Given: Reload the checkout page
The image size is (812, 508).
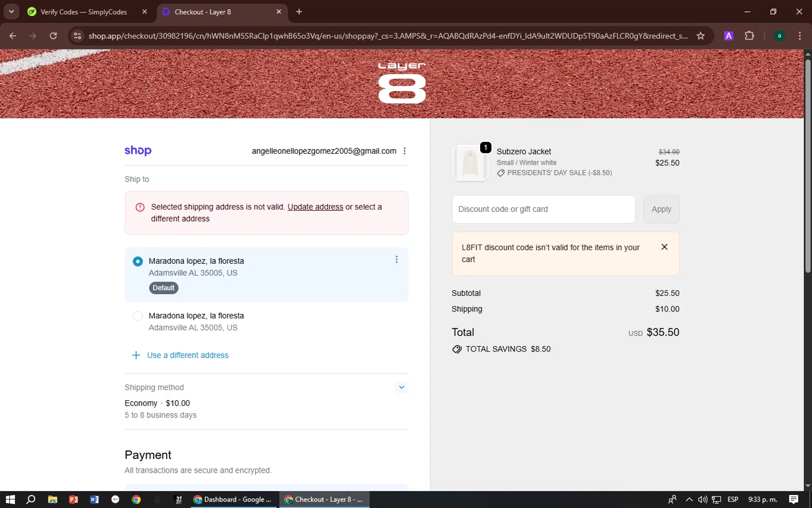Looking at the screenshot, I should click(x=53, y=36).
